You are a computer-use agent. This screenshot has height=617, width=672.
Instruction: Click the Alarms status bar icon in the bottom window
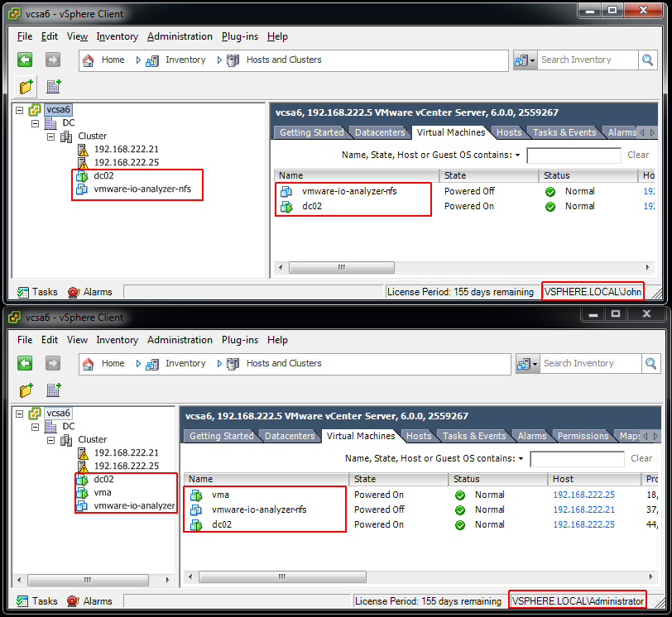pos(74,601)
